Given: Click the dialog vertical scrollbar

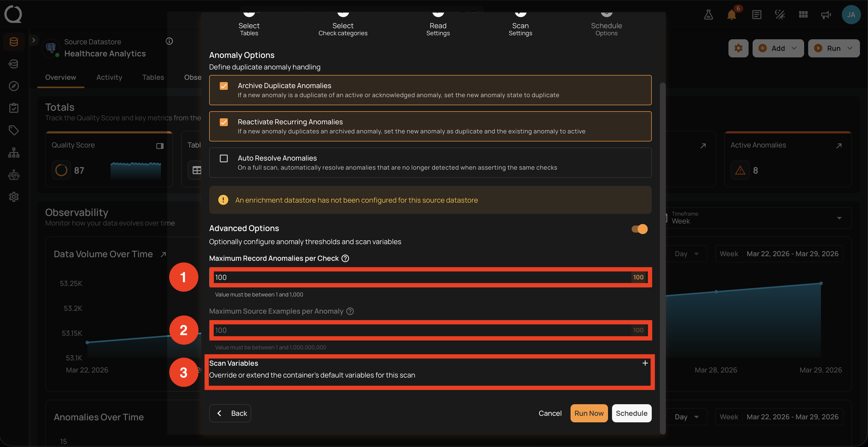Looking at the screenshot, I should pyautogui.click(x=663, y=258).
